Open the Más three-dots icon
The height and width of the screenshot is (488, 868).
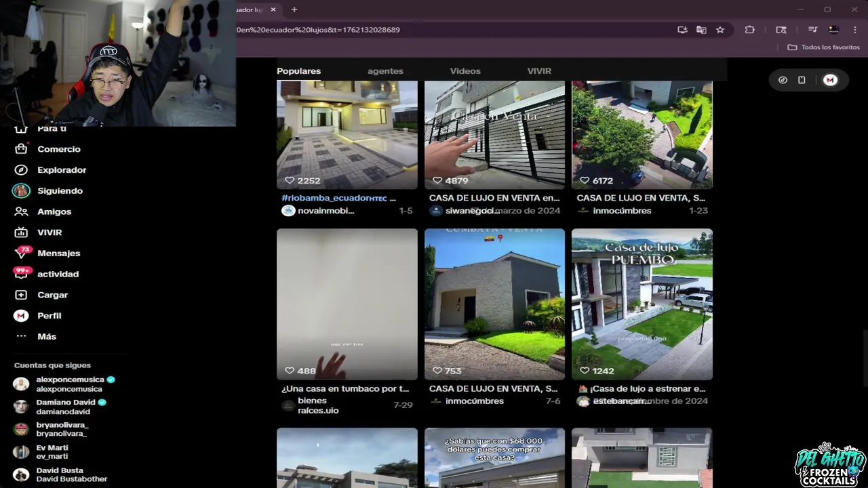[x=21, y=336]
